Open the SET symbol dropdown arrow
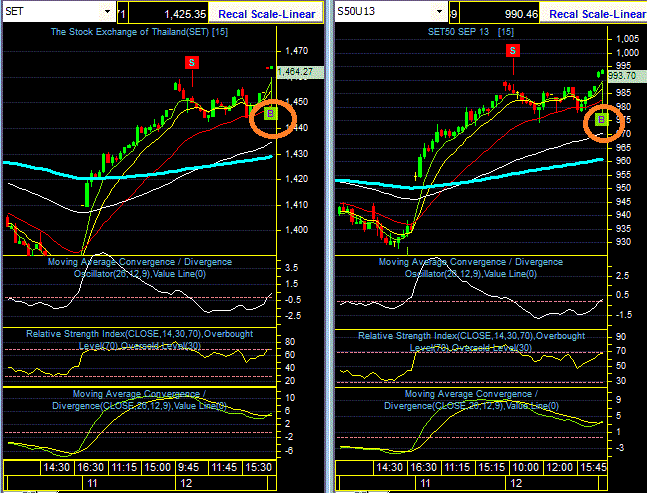This screenshot has width=647, height=493. [x=108, y=11]
